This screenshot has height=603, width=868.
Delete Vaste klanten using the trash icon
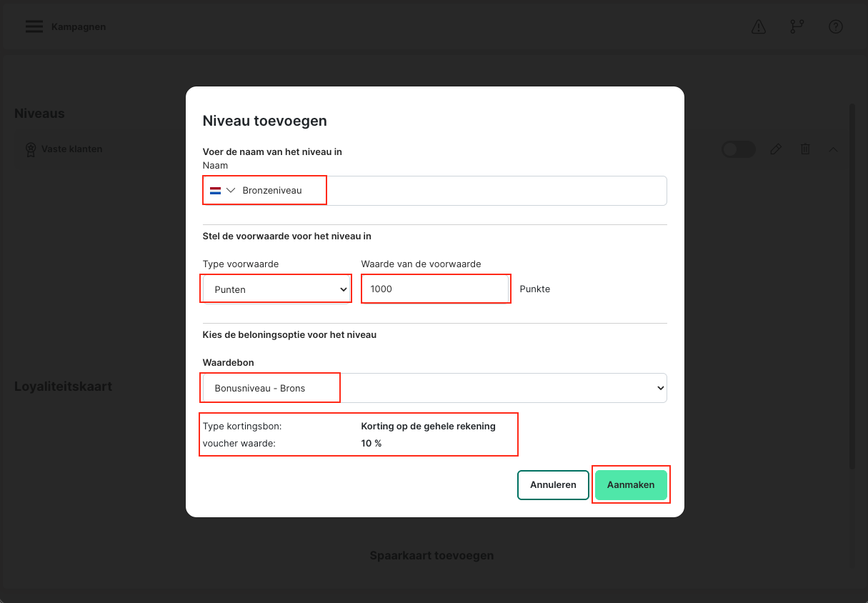805,149
